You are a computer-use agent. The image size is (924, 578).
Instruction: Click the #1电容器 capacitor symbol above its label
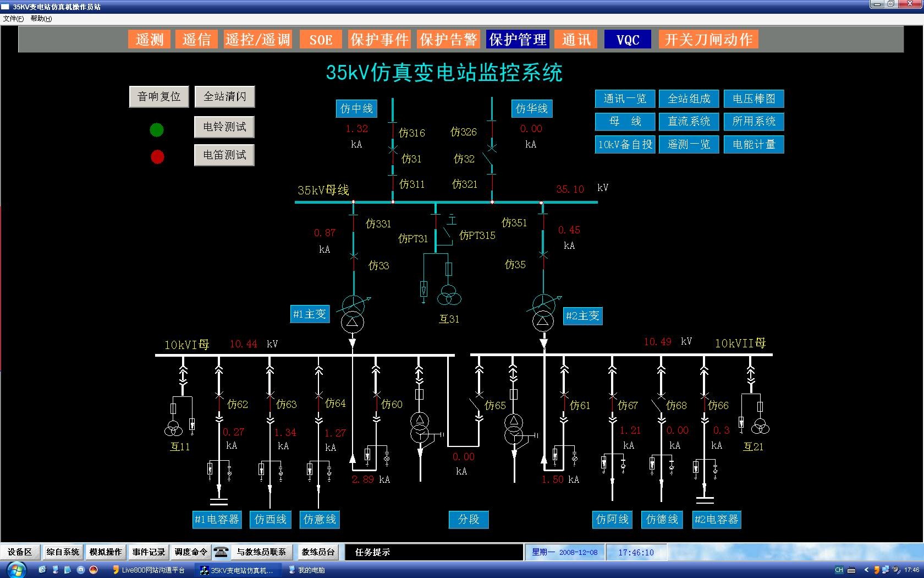(219, 501)
